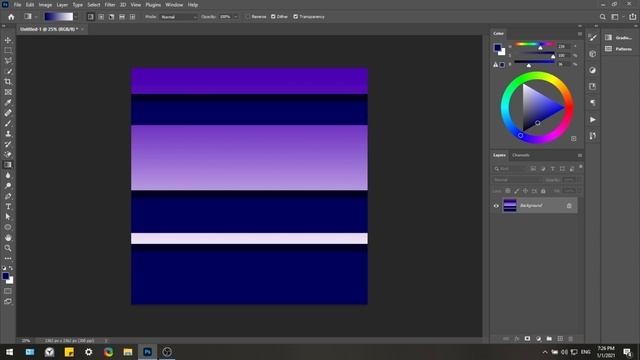Toggle the layer filter on/off switch
The image size is (640, 360).
pos(580,167)
